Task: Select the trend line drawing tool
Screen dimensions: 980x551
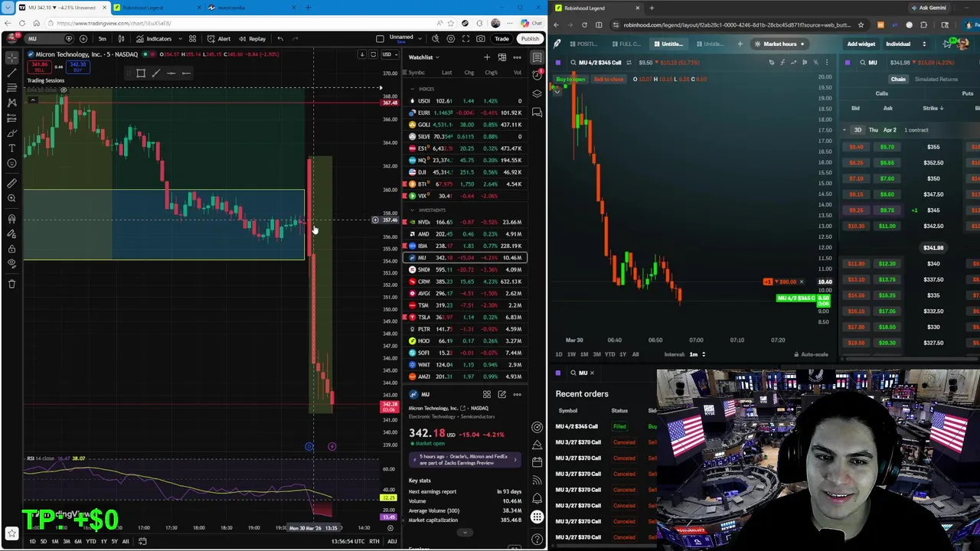Action: (11, 73)
